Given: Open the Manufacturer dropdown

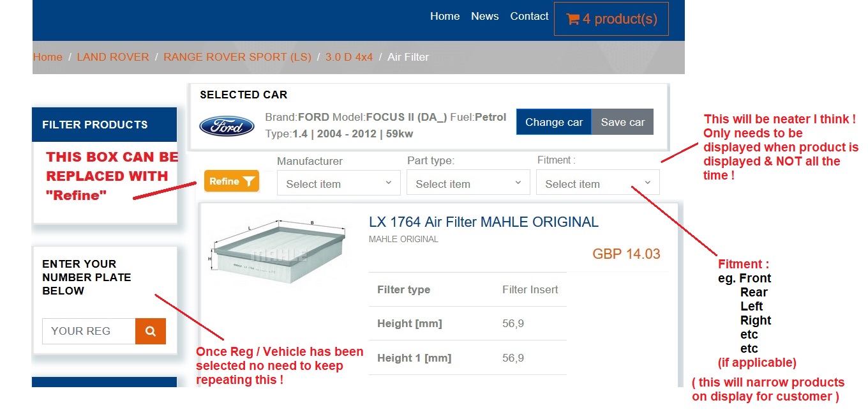Looking at the screenshot, I should click(x=339, y=183).
